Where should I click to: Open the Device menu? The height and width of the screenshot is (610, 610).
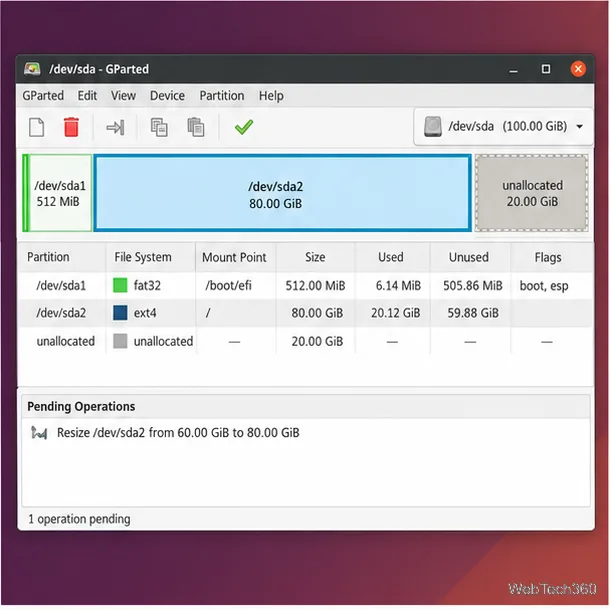click(x=167, y=96)
